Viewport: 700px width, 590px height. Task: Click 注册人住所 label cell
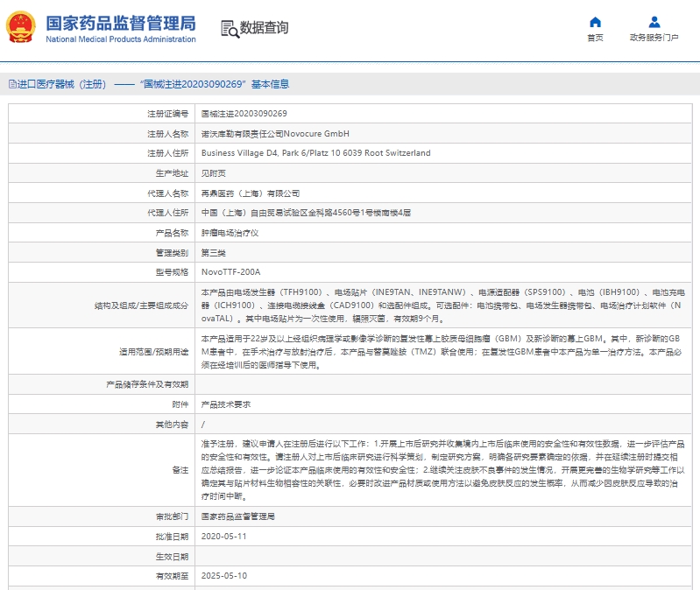click(102, 153)
